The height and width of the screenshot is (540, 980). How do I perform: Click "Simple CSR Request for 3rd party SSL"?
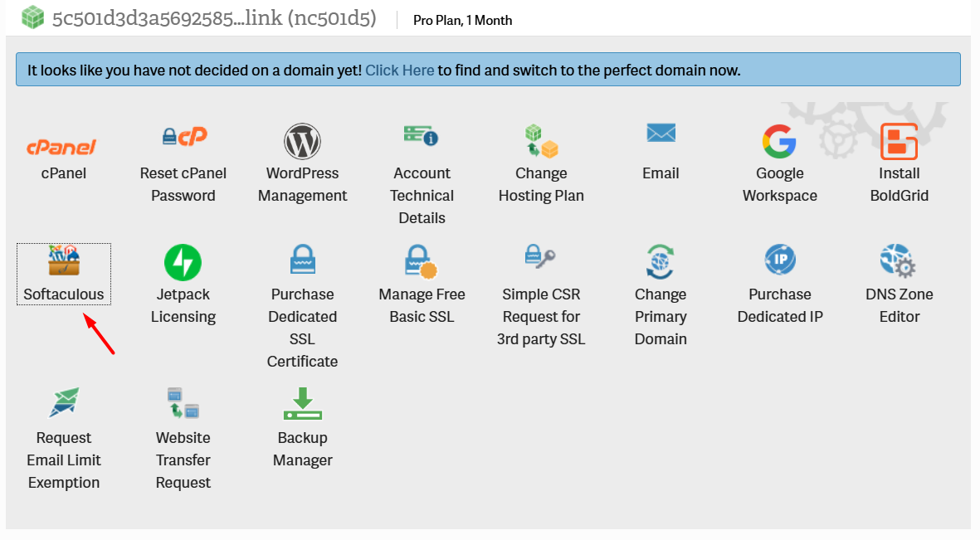[x=541, y=317]
